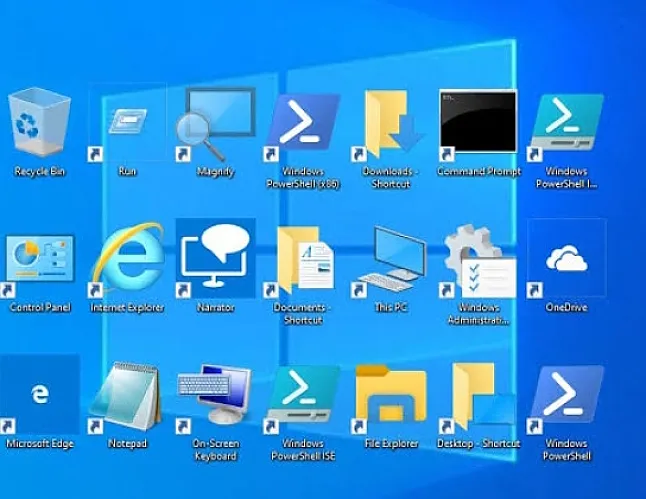This screenshot has height=499, width=646.
Task: Select the Windows Administrati... tools icon
Action: 479,260
